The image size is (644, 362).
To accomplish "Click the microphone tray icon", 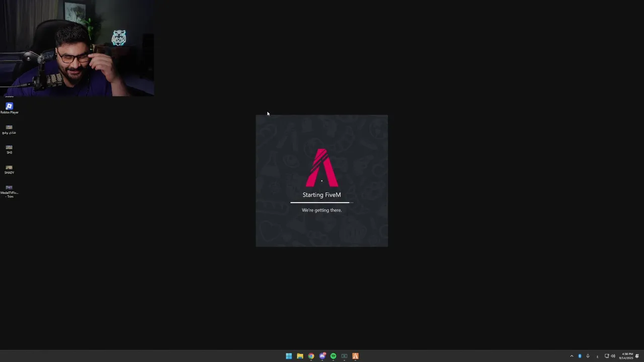I will click(x=588, y=356).
